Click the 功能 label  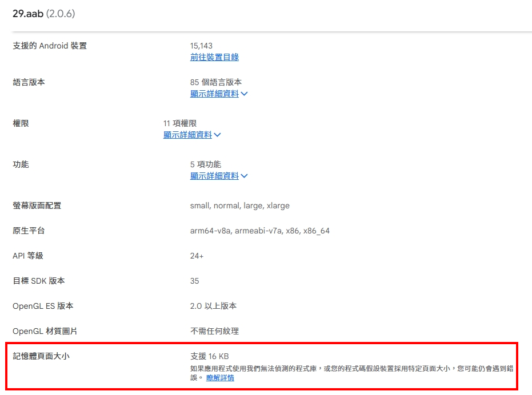point(21,164)
